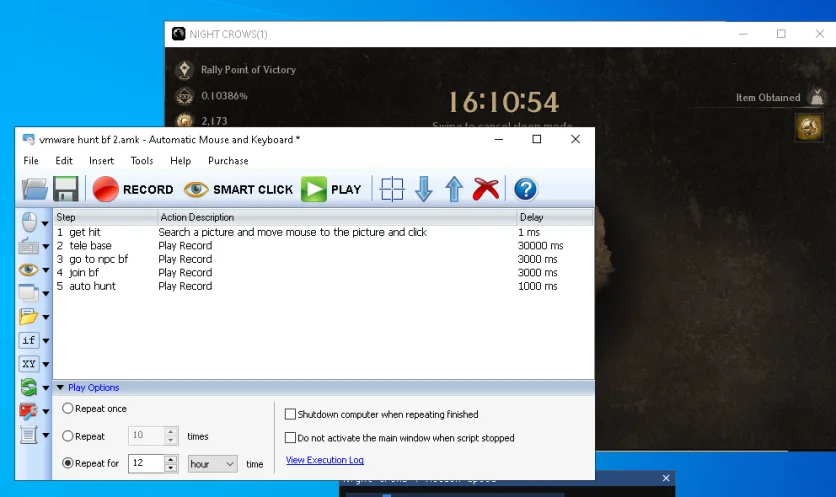Open the Help menu
836x497 pixels.
[180, 161]
